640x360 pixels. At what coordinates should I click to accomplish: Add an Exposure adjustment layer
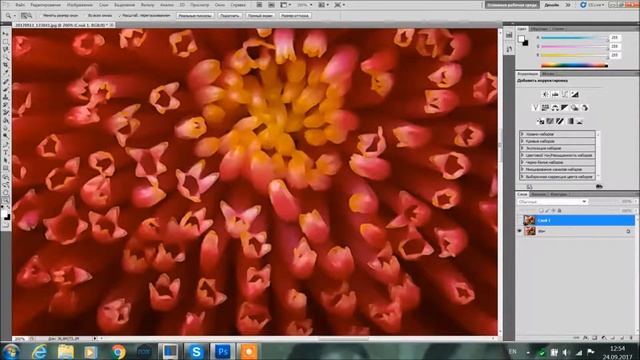click(x=575, y=94)
